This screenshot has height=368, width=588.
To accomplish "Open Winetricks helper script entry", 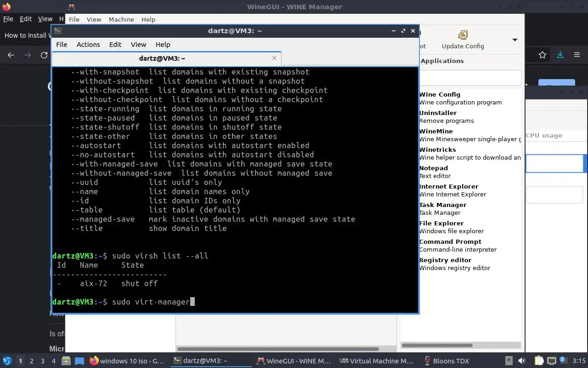I will [x=470, y=154].
